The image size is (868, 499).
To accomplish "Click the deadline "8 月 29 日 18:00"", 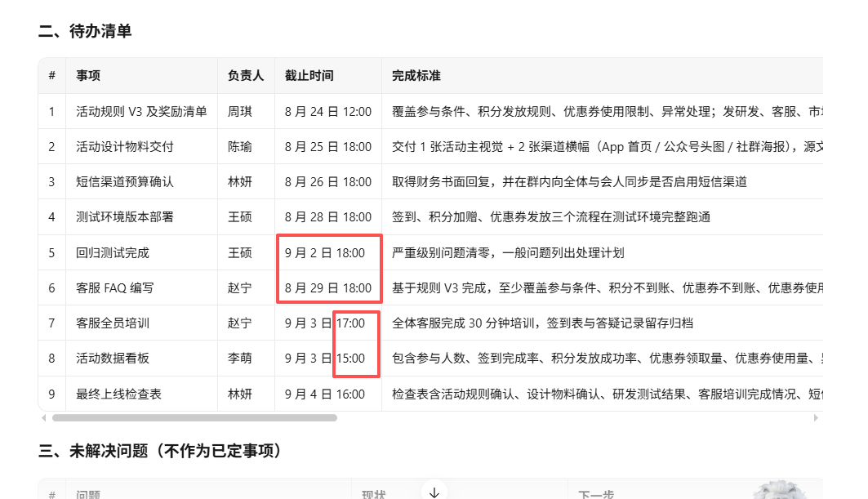I will pos(328,288).
